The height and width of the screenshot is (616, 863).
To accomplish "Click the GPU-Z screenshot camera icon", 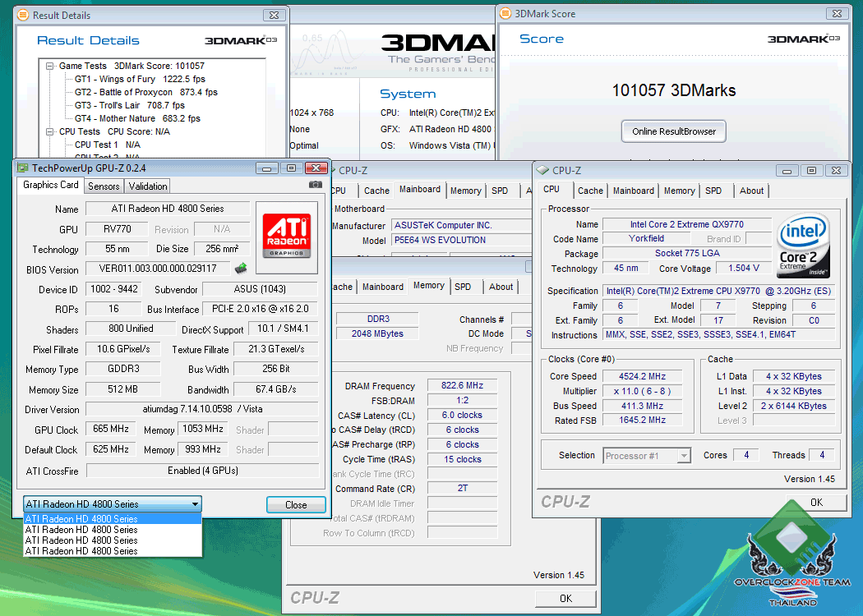I will coord(316,185).
